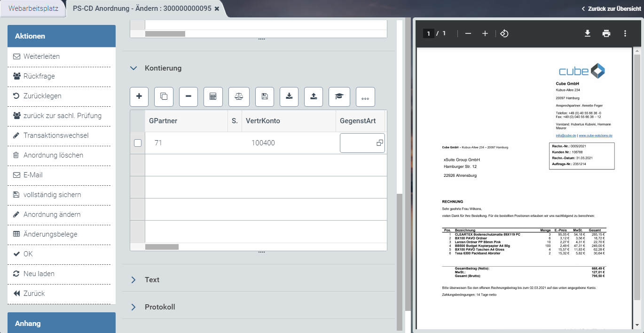The image size is (644, 333).
Task: Print the invoice PDF
Action: (606, 33)
